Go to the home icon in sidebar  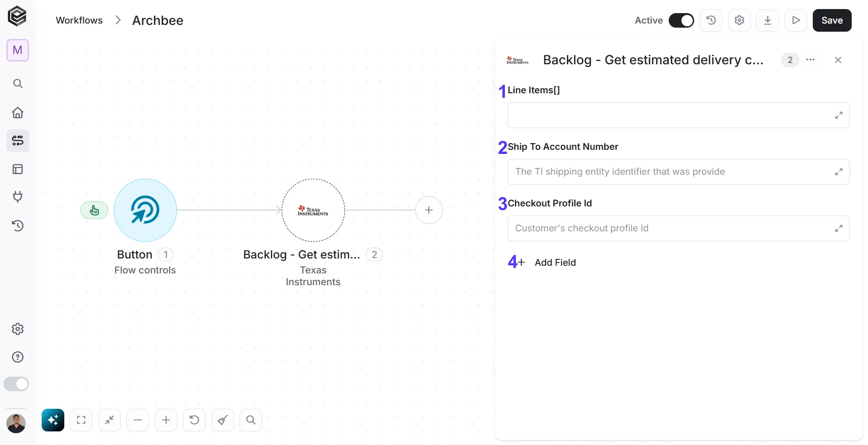(18, 113)
